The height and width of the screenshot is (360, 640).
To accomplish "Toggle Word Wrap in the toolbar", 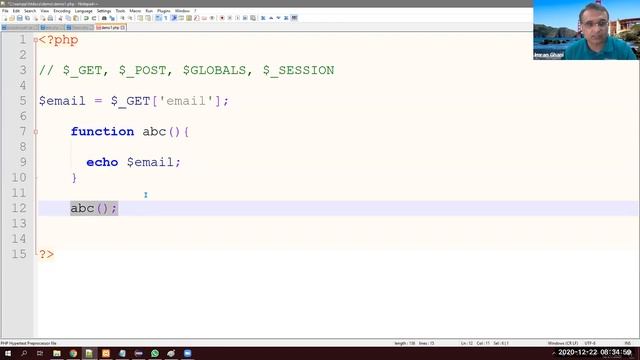I will pos(158,18).
